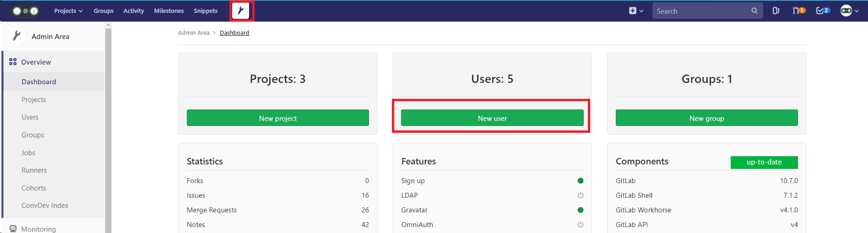Click the New user button
The width and height of the screenshot is (868, 233).
(492, 118)
